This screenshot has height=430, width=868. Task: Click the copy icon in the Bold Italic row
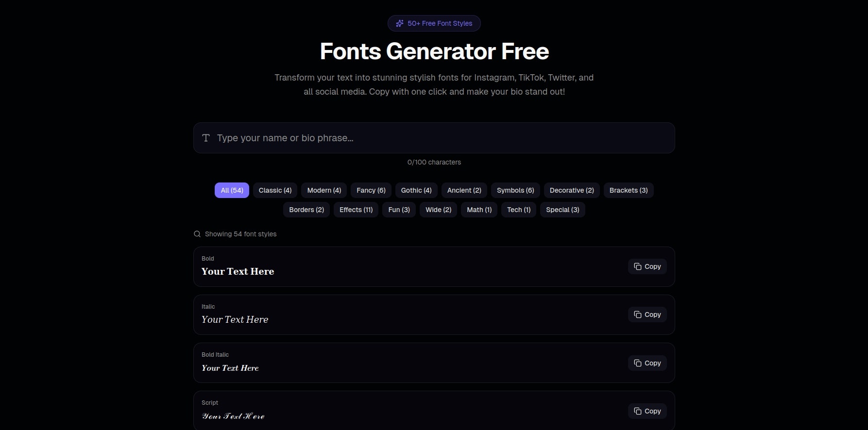638,363
